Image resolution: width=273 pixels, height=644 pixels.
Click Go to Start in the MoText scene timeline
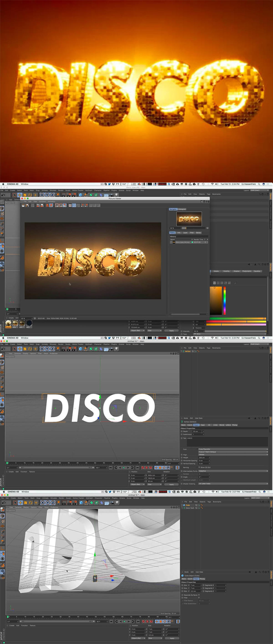tap(111, 467)
